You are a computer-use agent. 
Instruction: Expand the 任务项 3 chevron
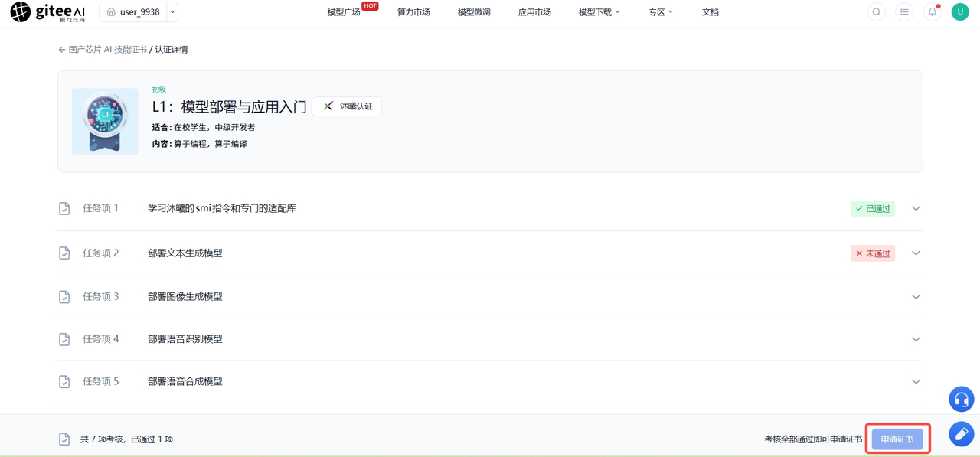click(916, 297)
